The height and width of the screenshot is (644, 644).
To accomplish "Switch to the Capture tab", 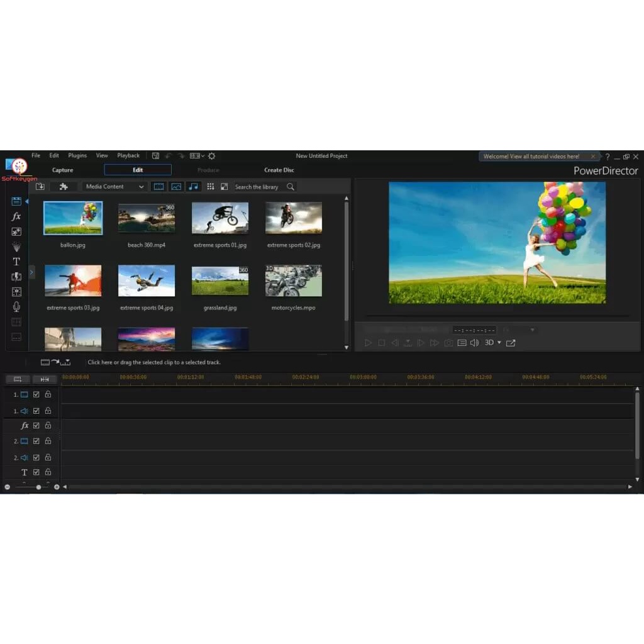I will click(x=62, y=170).
